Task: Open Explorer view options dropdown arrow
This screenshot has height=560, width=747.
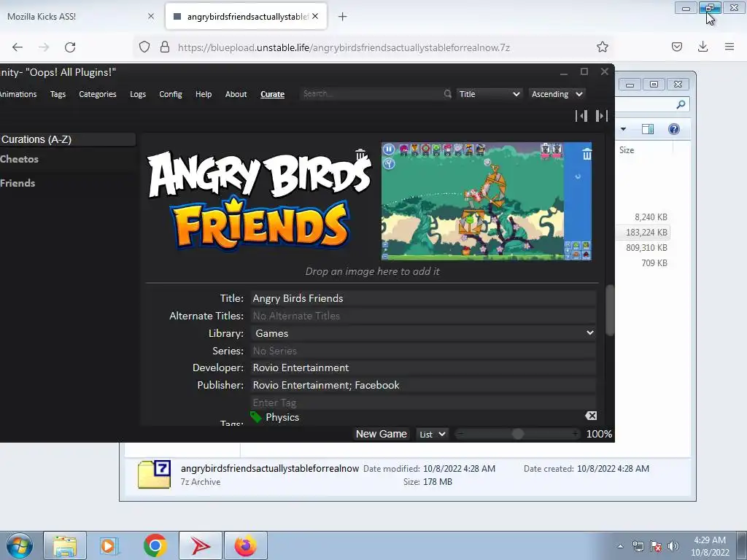Action: 623,129
